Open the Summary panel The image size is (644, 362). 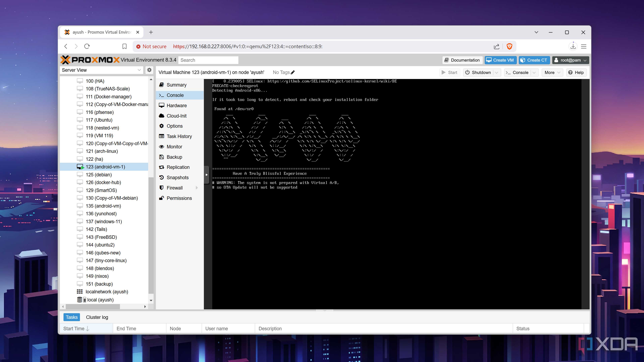tap(180, 85)
